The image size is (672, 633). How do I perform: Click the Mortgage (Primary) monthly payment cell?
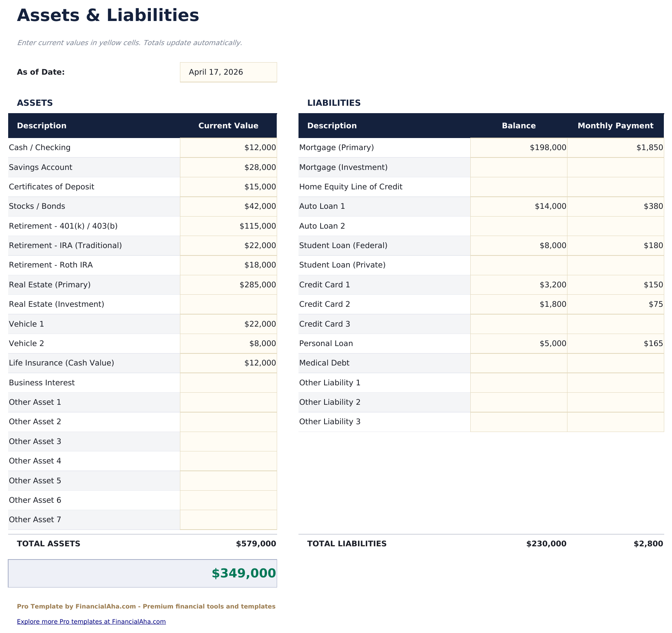tap(615, 147)
